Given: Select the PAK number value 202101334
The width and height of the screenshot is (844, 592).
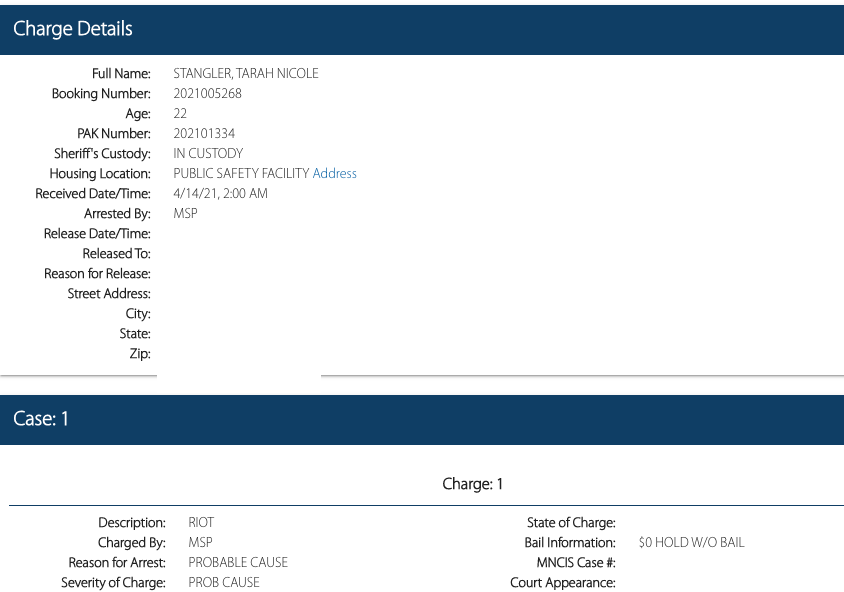Looking at the screenshot, I should tap(204, 133).
